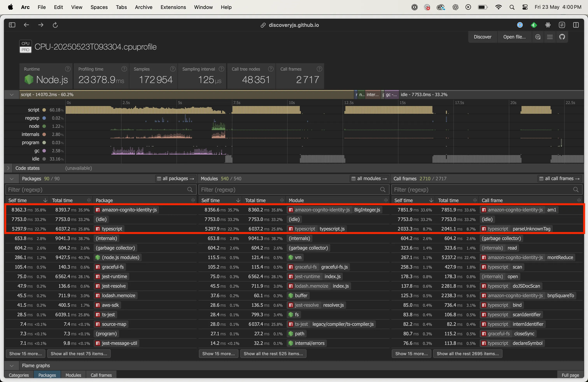Open macOS Control Center
The height and width of the screenshot is (382, 588).
click(x=525, y=7)
